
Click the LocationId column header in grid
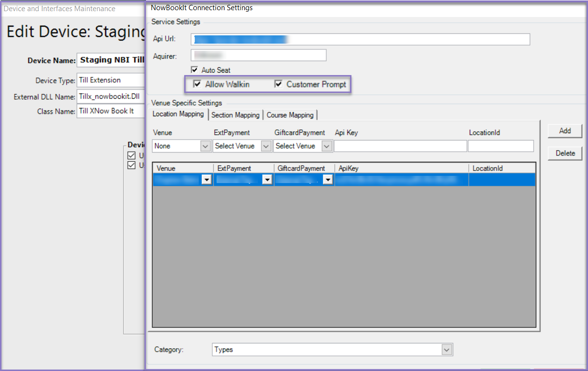click(502, 168)
